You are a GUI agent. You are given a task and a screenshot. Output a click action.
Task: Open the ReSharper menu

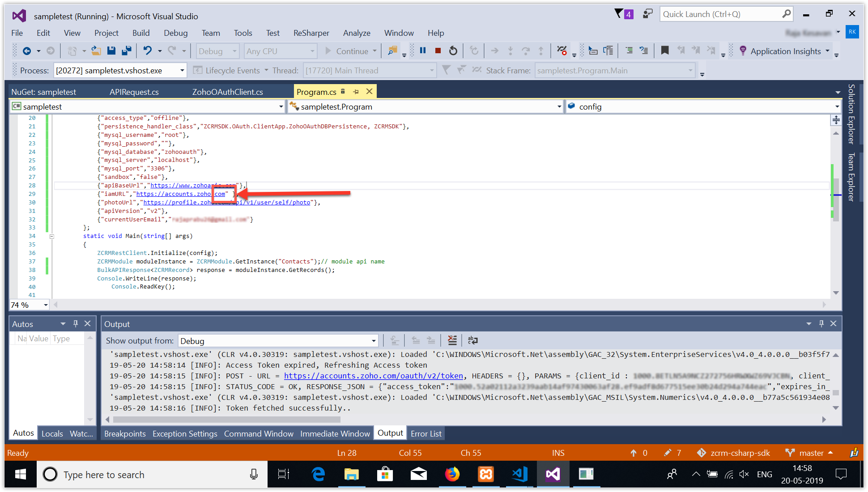pos(311,33)
